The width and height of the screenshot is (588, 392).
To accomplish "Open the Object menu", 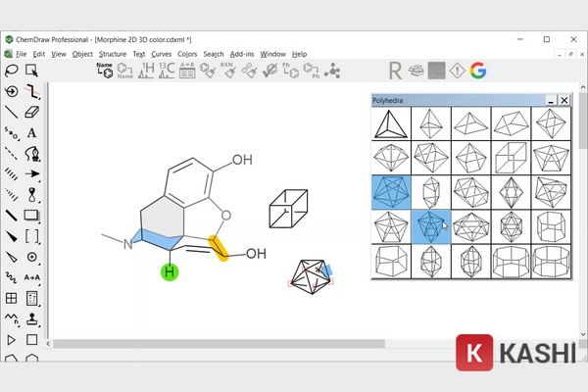I will [x=82, y=54].
